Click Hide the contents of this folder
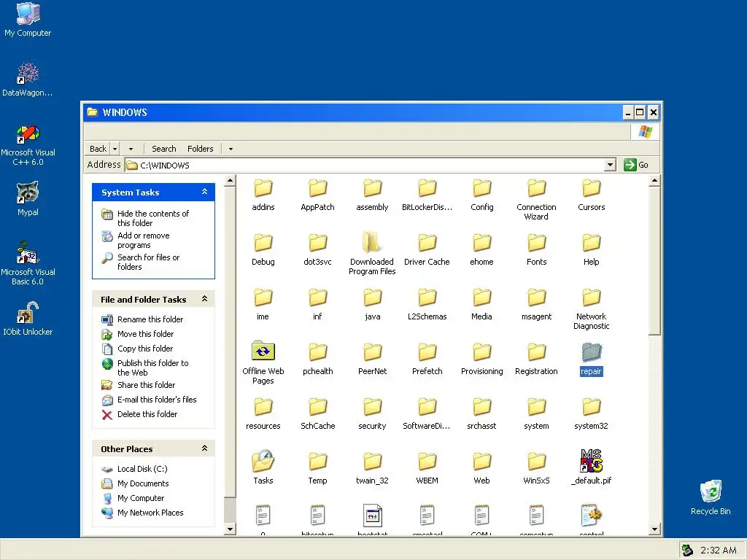 pos(153,218)
